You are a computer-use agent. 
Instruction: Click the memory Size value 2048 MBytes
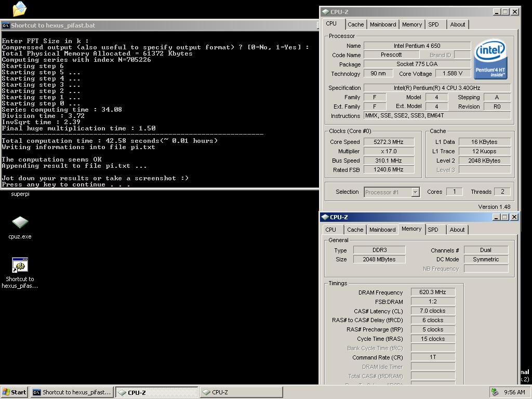(379, 259)
